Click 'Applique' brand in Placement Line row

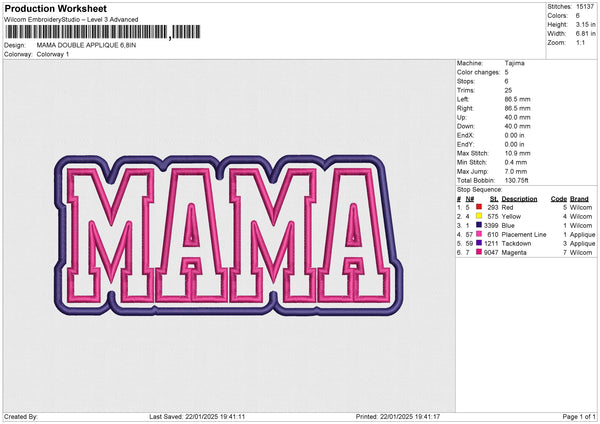pyautogui.click(x=582, y=234)
